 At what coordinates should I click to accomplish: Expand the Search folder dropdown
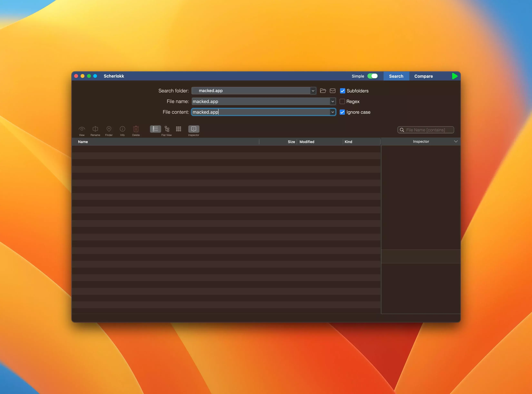[313, 91]
